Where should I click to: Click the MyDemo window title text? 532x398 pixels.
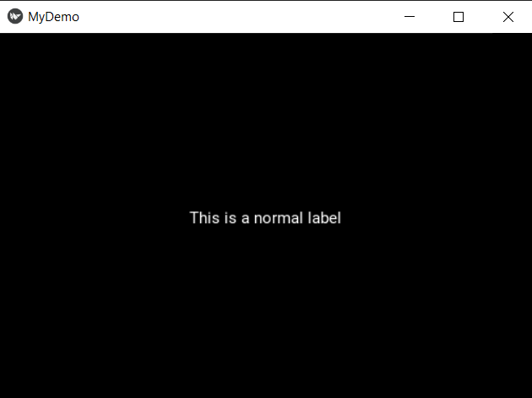(53, 17)
